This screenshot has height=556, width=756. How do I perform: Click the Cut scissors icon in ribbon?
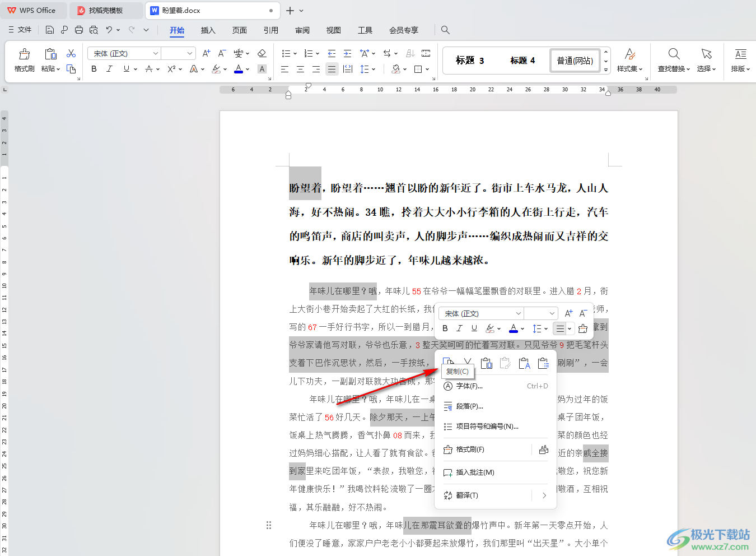point(71,54)
